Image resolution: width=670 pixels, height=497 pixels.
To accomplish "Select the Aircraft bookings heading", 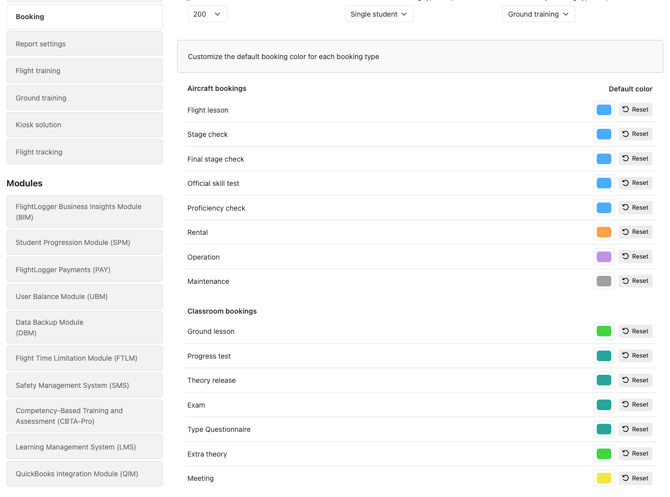I will click(x=217, y=88).
